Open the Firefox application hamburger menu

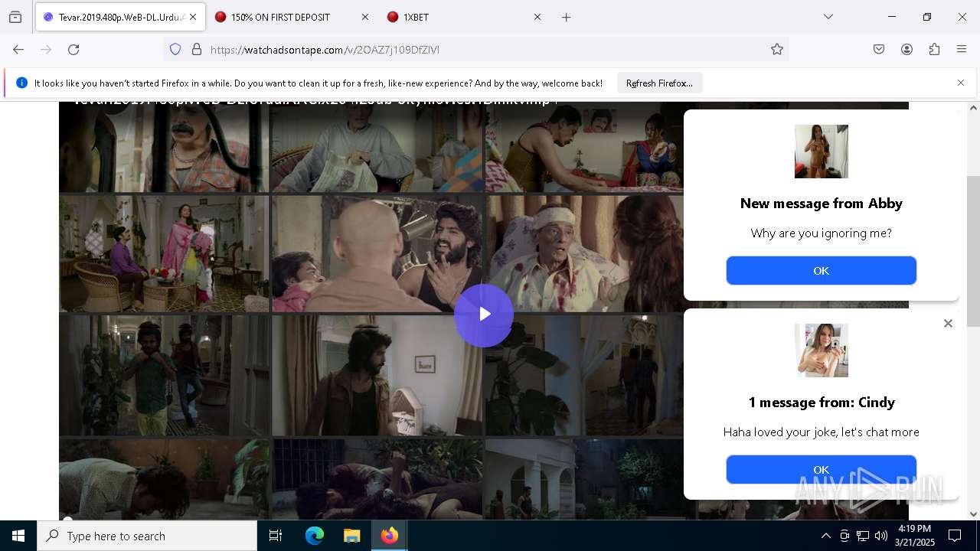pos(962,49)
